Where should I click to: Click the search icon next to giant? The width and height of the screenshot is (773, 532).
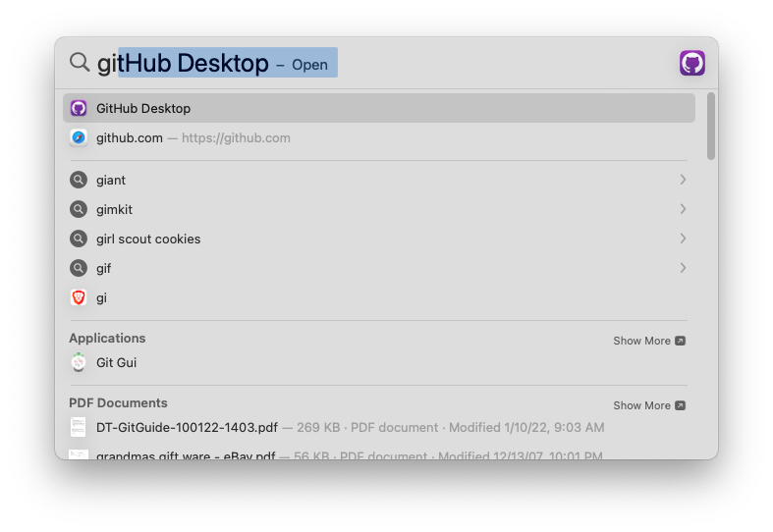(x=79, y=180)
